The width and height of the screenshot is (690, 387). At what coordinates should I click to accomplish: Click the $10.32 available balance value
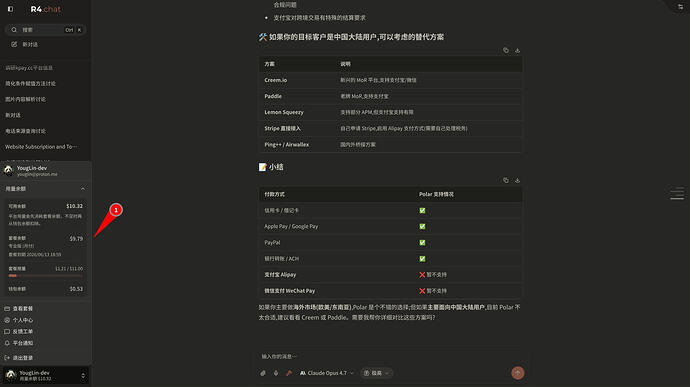(x=74, y=206)
